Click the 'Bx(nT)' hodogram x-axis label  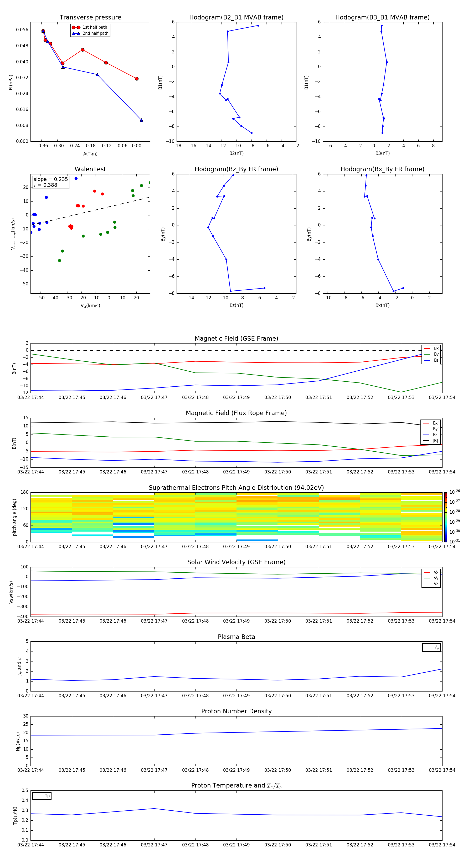tap(382, 305)
